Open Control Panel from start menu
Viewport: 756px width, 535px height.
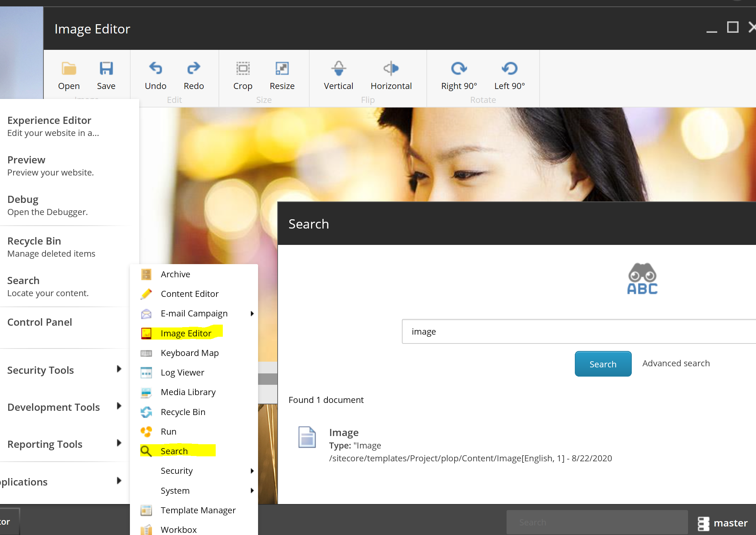point(40,322)
